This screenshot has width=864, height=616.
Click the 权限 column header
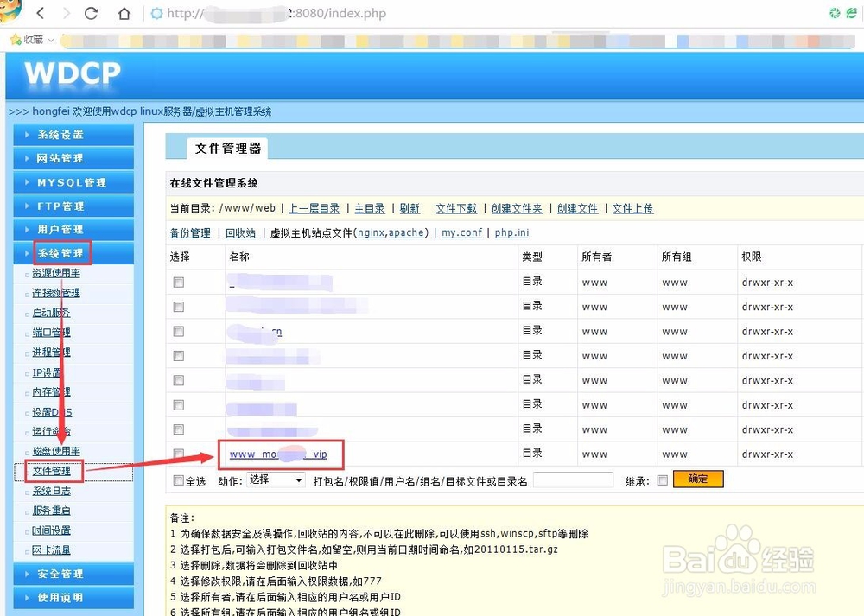752,257
